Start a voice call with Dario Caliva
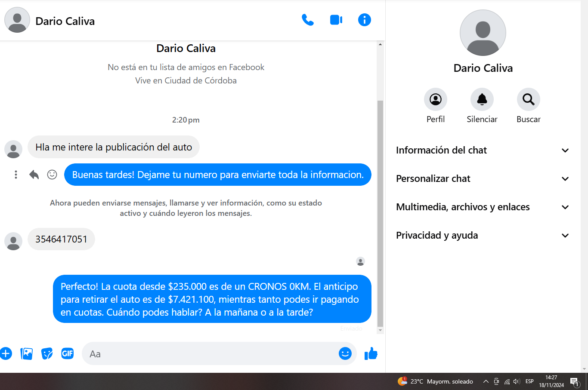Image resolution: width=588 pixels, height=390 pixels. [307, 20]
